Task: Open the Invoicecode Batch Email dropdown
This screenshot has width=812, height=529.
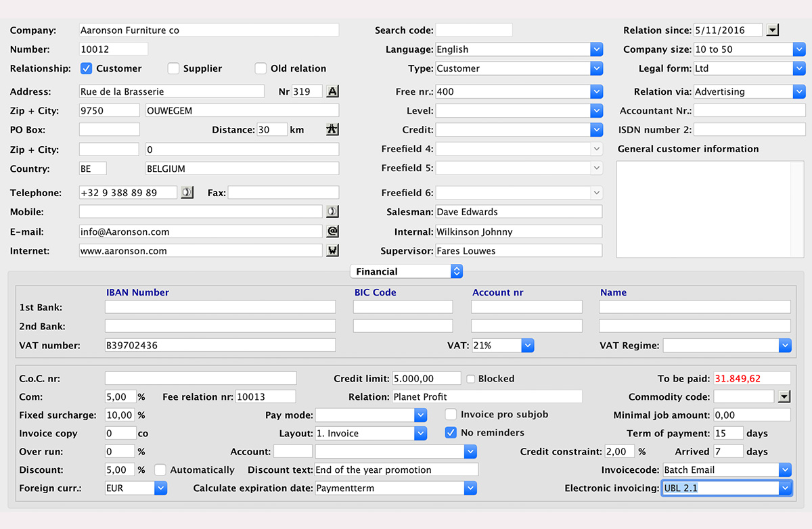Action: (x=785, y=469)
